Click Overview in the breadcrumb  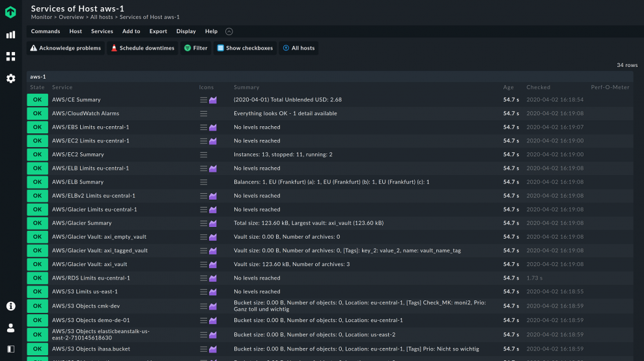pyautogui.click(x=71, y=17)
